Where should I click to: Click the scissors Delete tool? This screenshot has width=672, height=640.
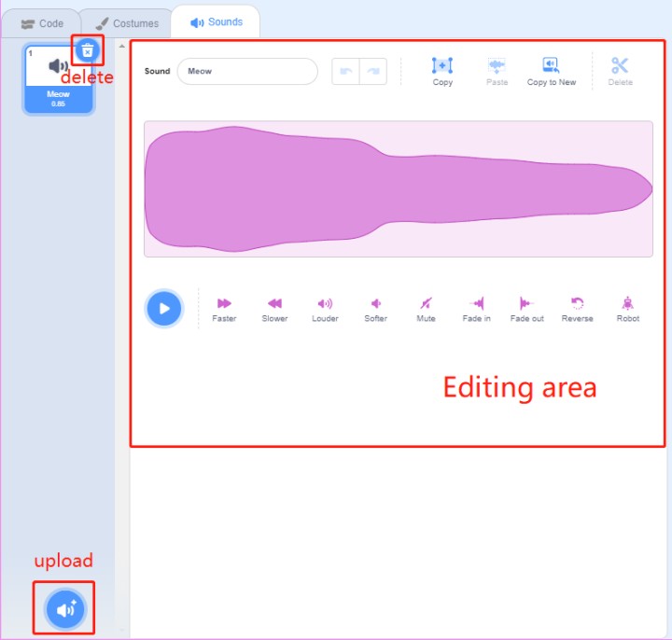pyautogui.click(x=620, y=72)
